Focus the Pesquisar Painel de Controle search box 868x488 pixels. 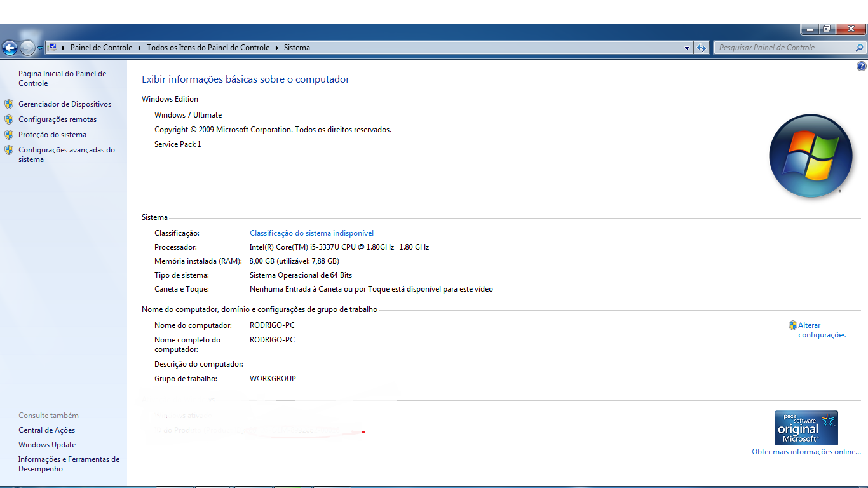tap(783, 48)
